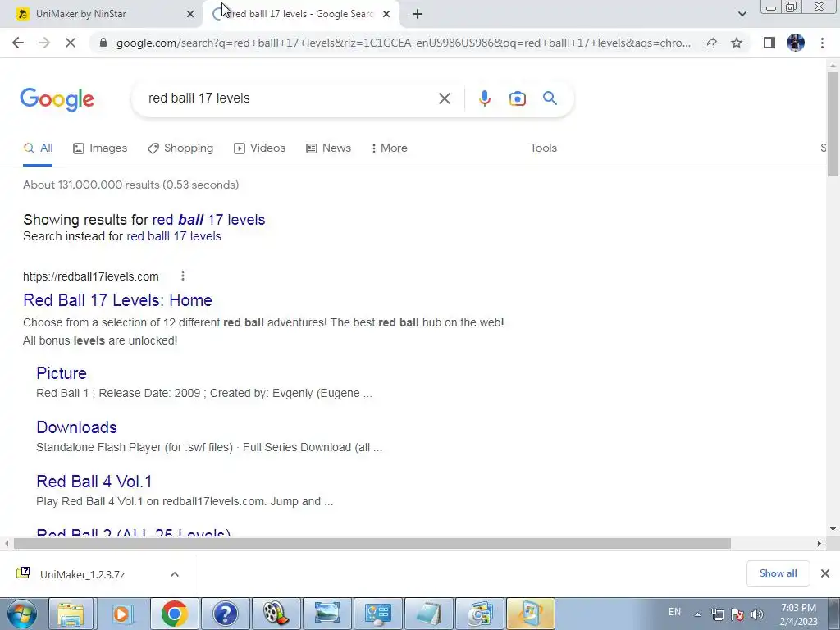Click the blue magnifier search button
This screenshot has width=840, height=630.
point(550,98)
